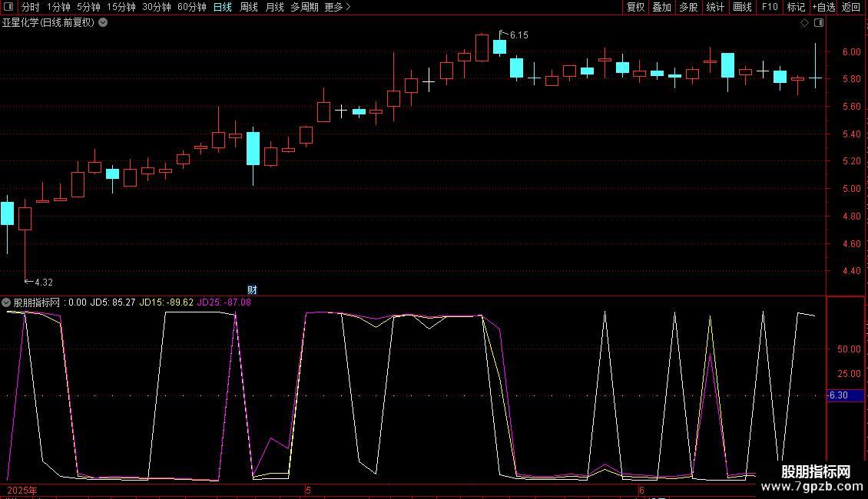Switch to 周线 weekly chart

249,7
